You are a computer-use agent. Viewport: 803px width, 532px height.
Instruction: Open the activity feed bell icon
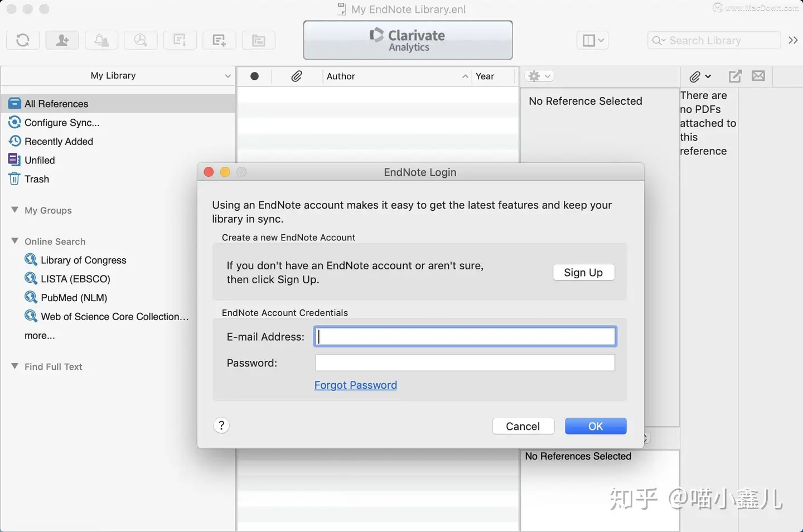(x=101, y=40)
